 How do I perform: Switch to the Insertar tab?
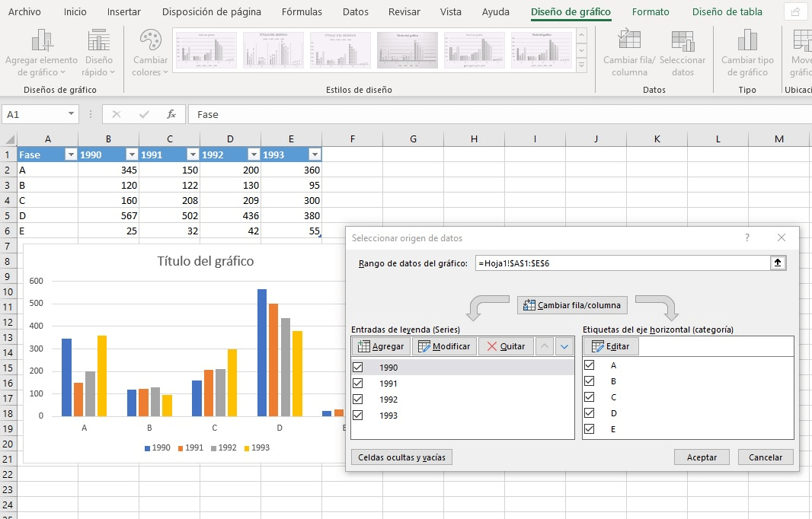click(x=123, y=11)
